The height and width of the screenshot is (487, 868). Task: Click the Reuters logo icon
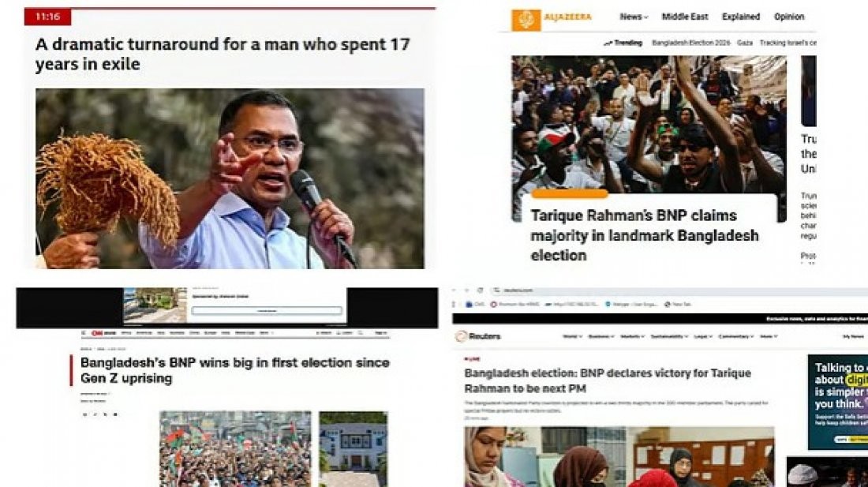point(461,336)
